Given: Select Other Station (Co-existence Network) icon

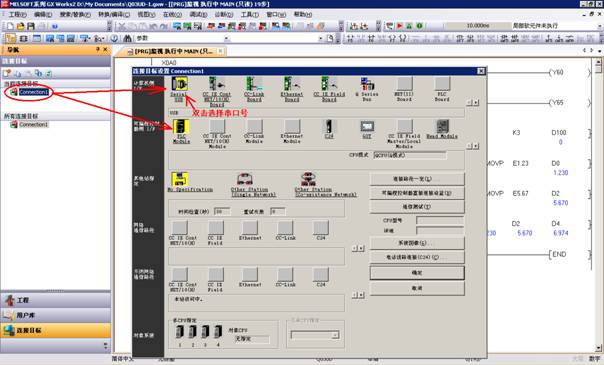Looking at the screenshot, I should (x=308, y=179).
